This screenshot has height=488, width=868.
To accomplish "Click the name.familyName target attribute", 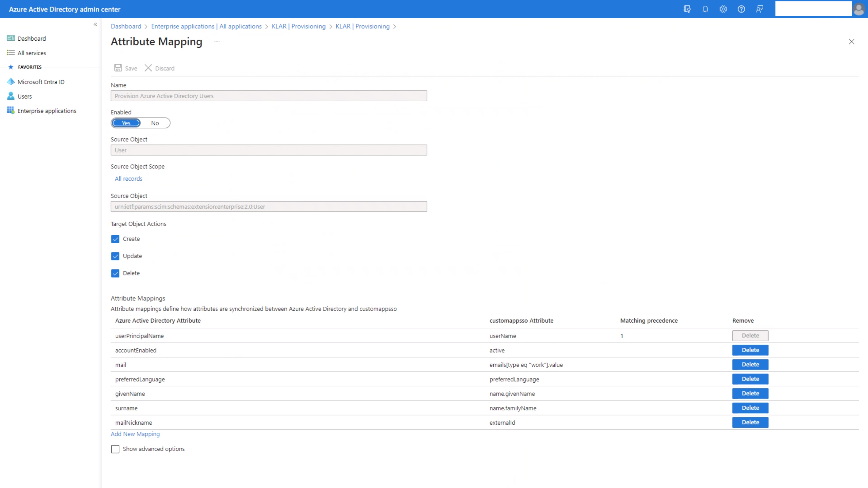I will (513, 408).
